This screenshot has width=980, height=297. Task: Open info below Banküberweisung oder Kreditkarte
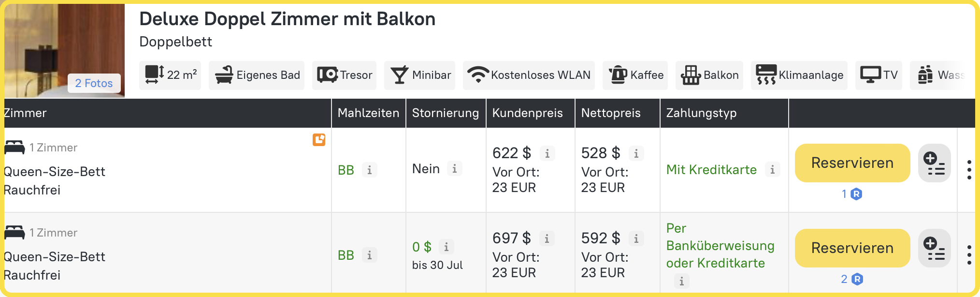681,281
